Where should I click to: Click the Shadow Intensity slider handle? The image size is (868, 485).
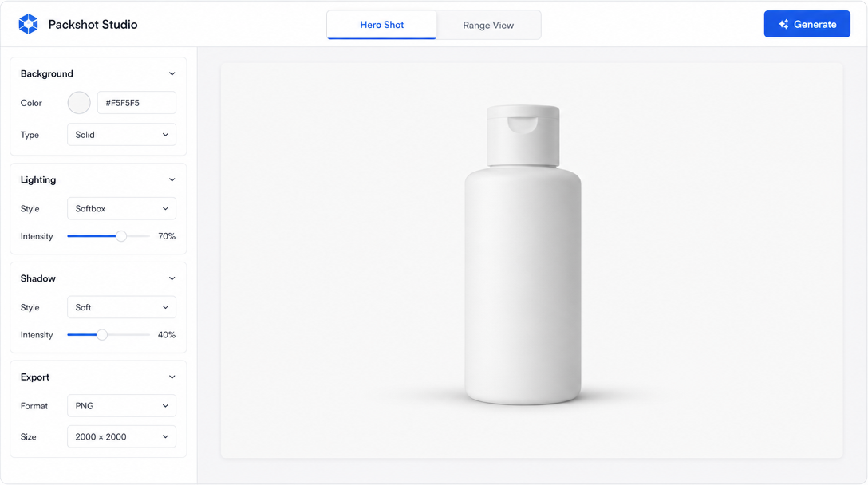tap(102, 335)
